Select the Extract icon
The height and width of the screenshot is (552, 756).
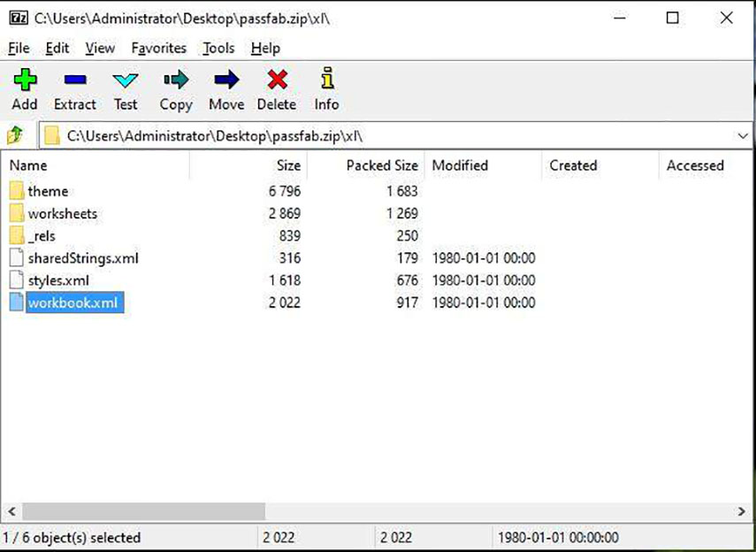click(74, 88)
